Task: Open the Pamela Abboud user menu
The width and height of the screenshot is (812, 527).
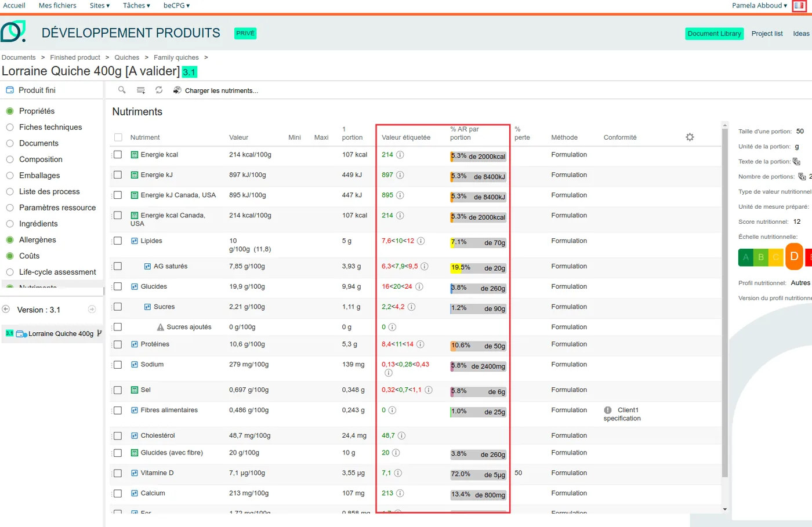Action: pos(759,6)
